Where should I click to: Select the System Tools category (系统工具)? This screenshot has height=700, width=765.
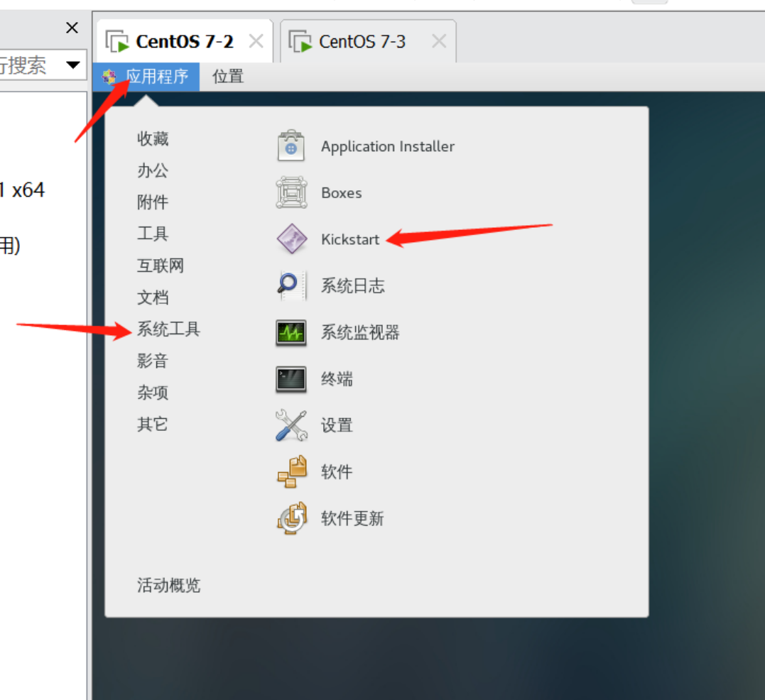[x=168, y=329]
